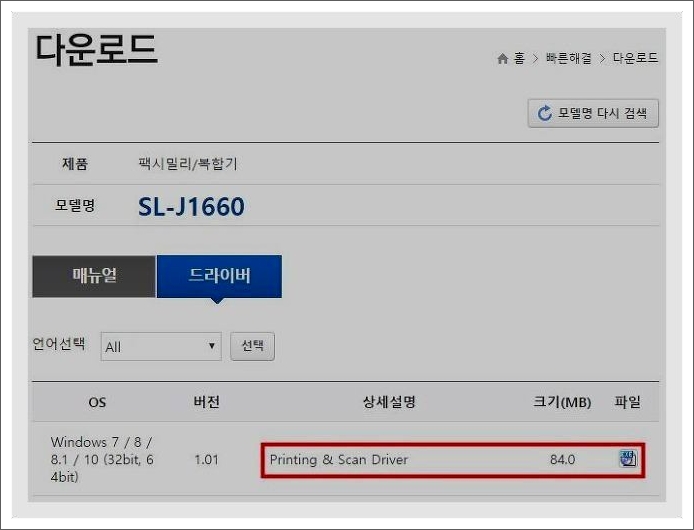694x530 pixels.
Task: Click the 모델명 label
Action: pyautogui.click(x=75, y=205)
